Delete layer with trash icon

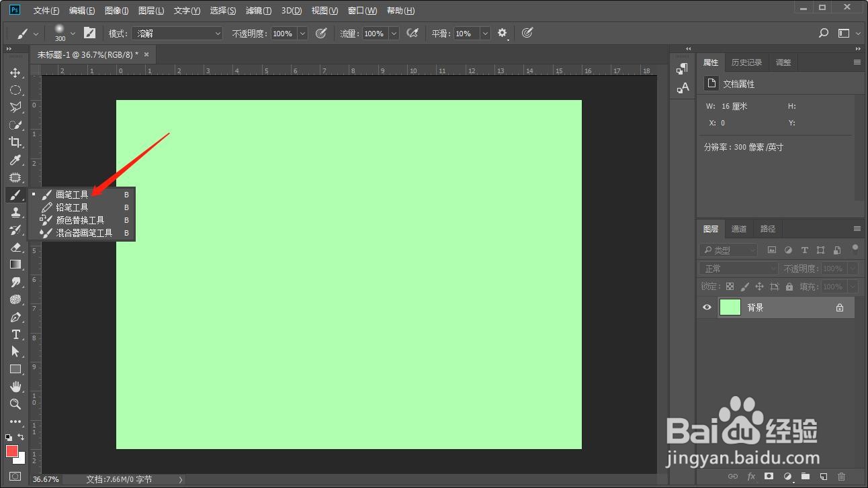[842, 477]
